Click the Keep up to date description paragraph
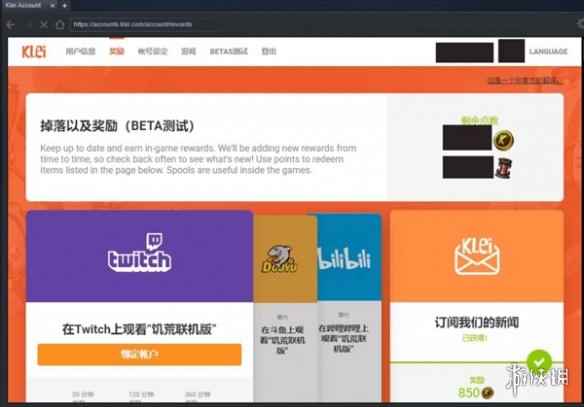This screenshot has height=407, width=584. [198, 159]
